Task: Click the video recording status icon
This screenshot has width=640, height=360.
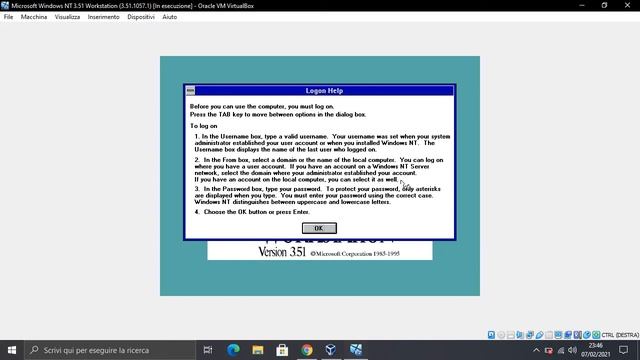Action: [567, 335]
